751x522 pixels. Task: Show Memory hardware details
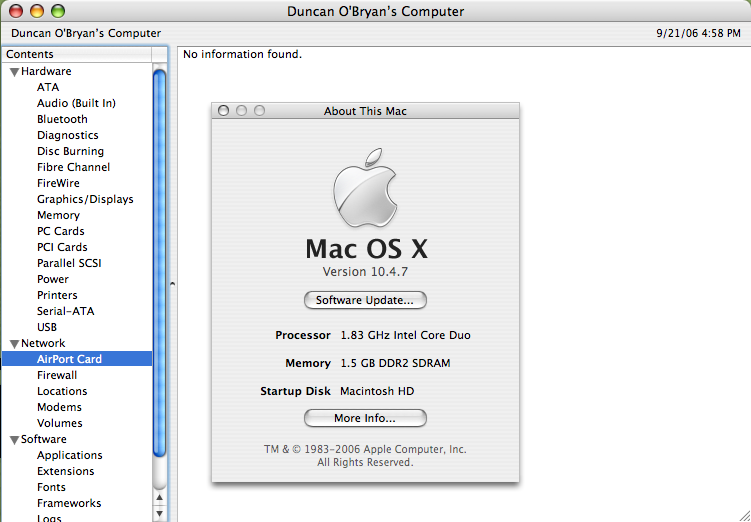(x=58, y=215)
